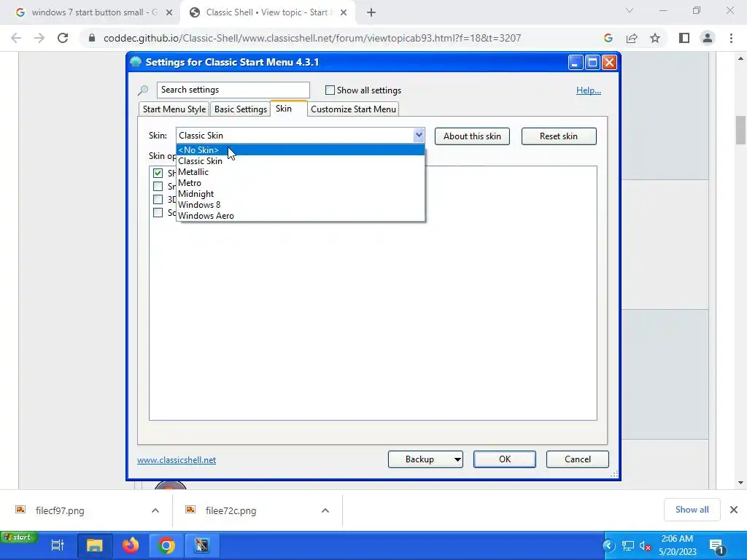Reload the current page
747x560 pixels.
tap(63, 38)
